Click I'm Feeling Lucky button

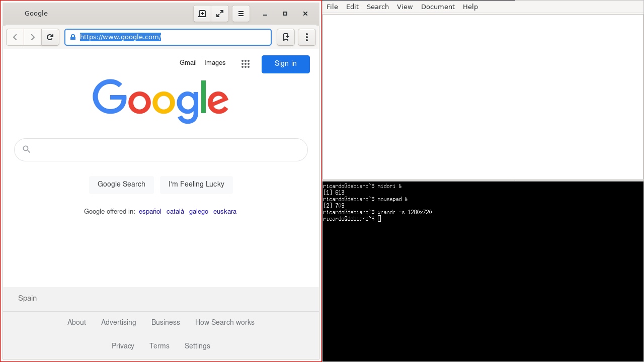pyautogui.click(x=196, y=185)
